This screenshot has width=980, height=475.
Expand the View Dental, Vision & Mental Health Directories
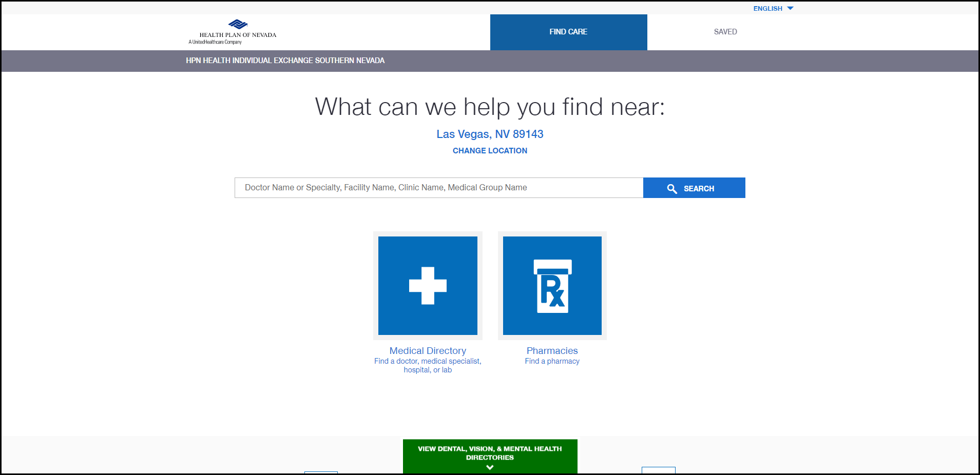pos(490,457)
